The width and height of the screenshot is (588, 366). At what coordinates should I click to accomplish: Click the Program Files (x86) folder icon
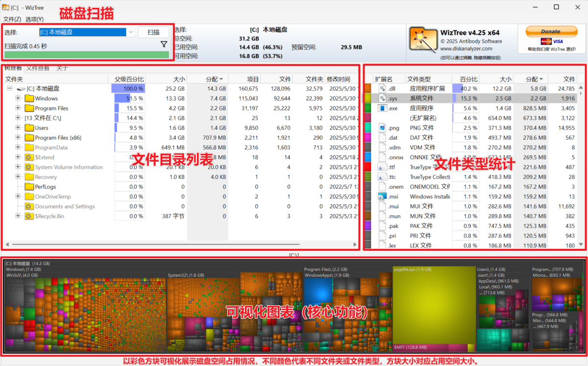29,138
